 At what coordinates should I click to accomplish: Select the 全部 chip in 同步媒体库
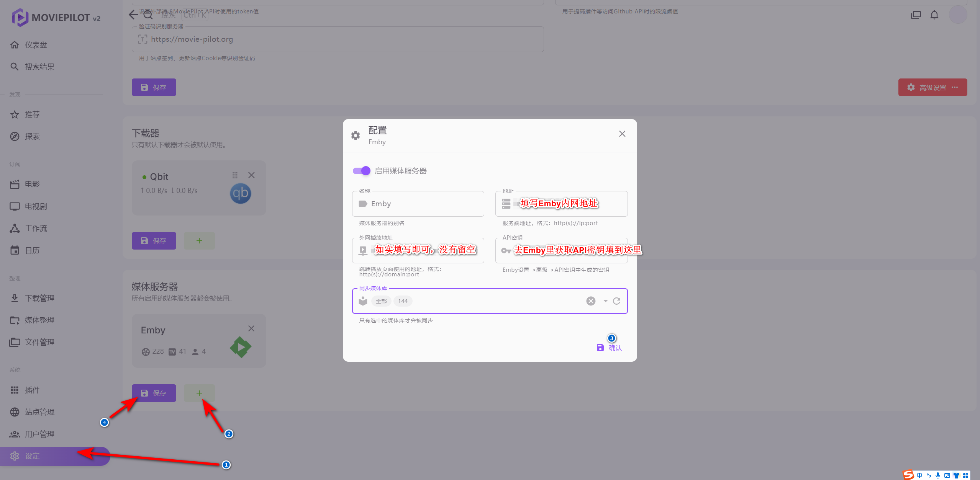(381, 301)
